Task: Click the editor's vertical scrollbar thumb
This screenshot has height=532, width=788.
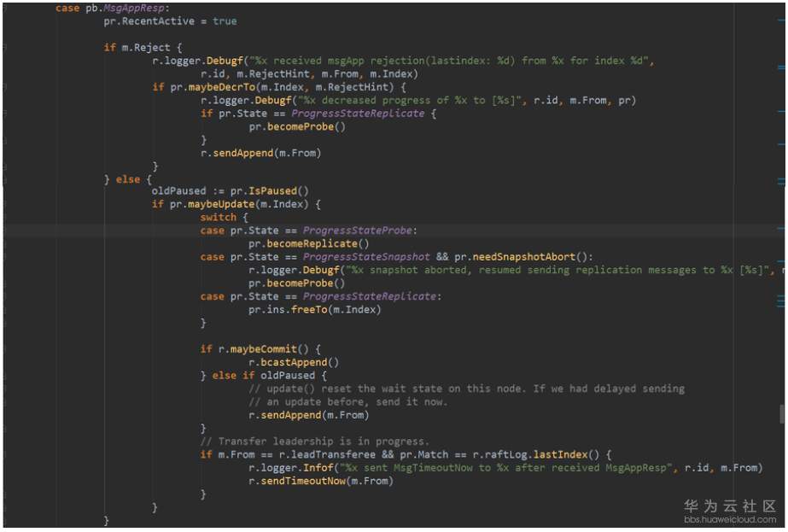Action: click(x=782, y=414)
